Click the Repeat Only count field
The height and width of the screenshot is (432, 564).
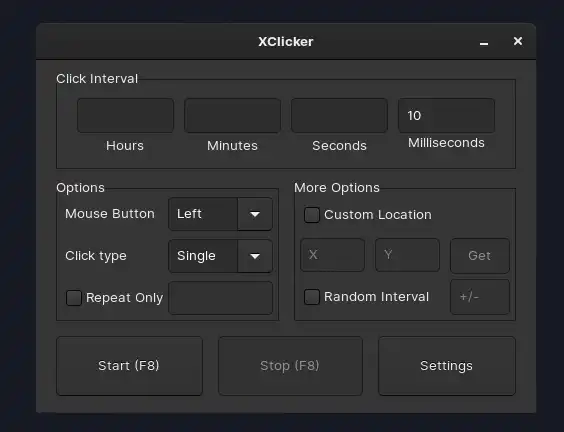(220, 298)
